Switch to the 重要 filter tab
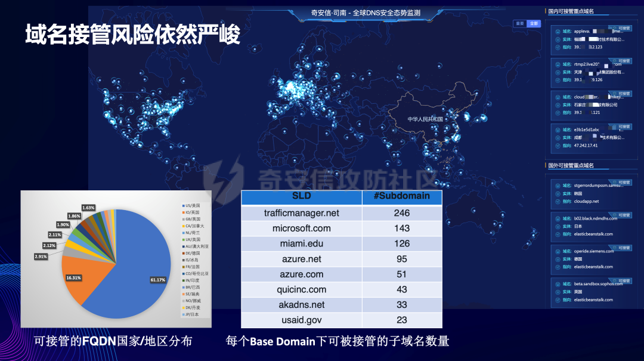The height and width of the screenshot is (361, 644). tap(520, 23)
